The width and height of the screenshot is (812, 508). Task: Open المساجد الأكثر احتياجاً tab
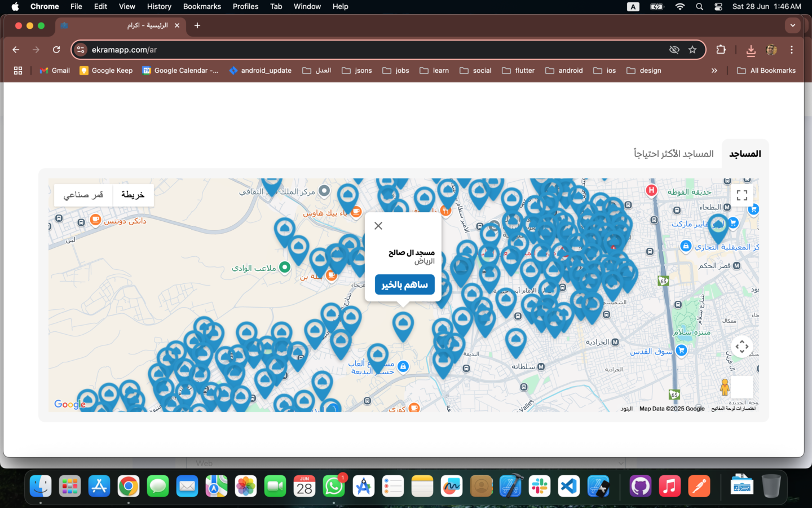point(673,154)
